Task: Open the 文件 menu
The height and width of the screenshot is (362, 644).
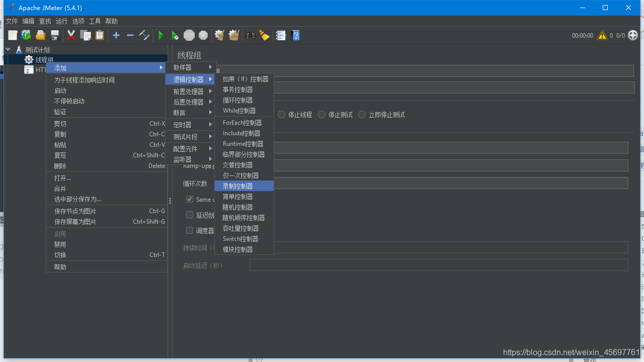Action: (x=12, y=21)
